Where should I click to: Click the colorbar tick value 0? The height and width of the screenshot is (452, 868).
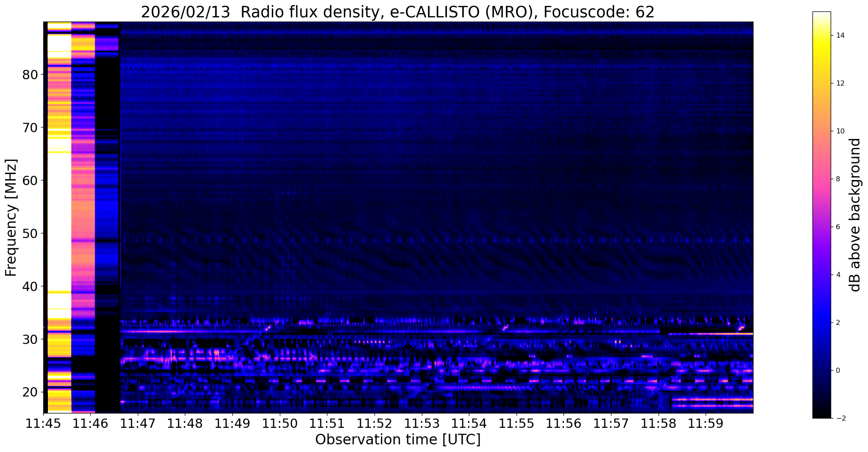point(837,371)
